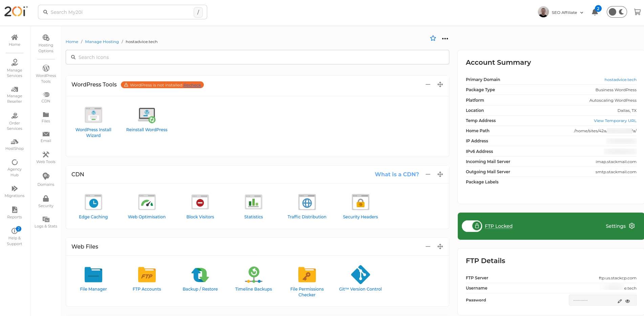Screen dimensions: 644x316
Task: Open FTP Accounts
Action: pos(147,275)
